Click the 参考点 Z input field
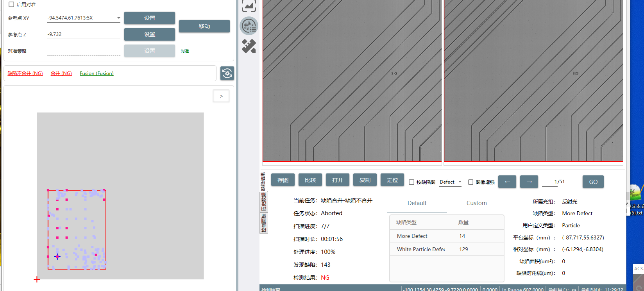The height and width of the screenshot is (291, 644). (x=83, y=34)
